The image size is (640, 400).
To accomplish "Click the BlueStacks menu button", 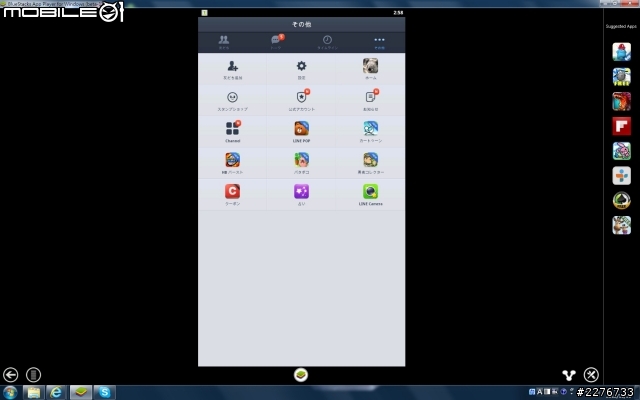I will (33, 375).
